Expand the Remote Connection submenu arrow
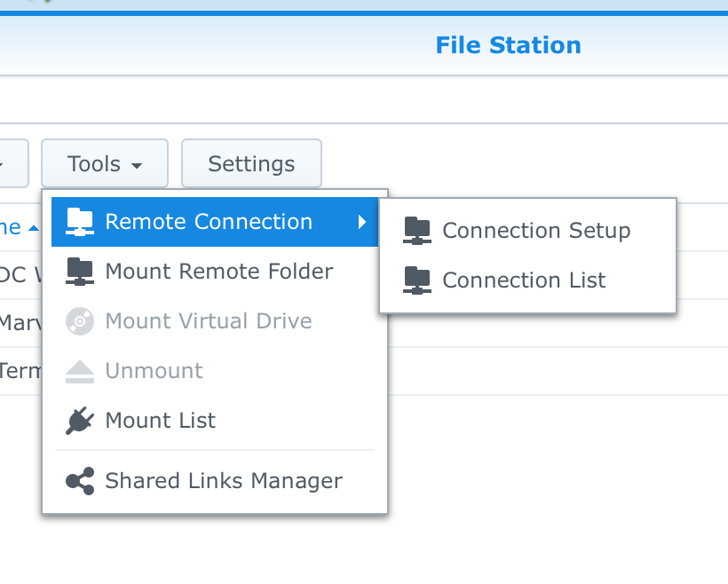728x584 pixels. pos(362,222)
